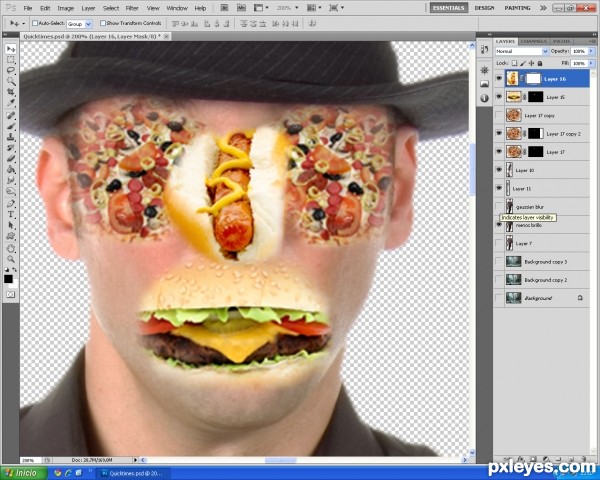The image size is (600, 480).
Task: Launch Bridge from the application bar
Action: pyautogui.click(x=224, y=8)
